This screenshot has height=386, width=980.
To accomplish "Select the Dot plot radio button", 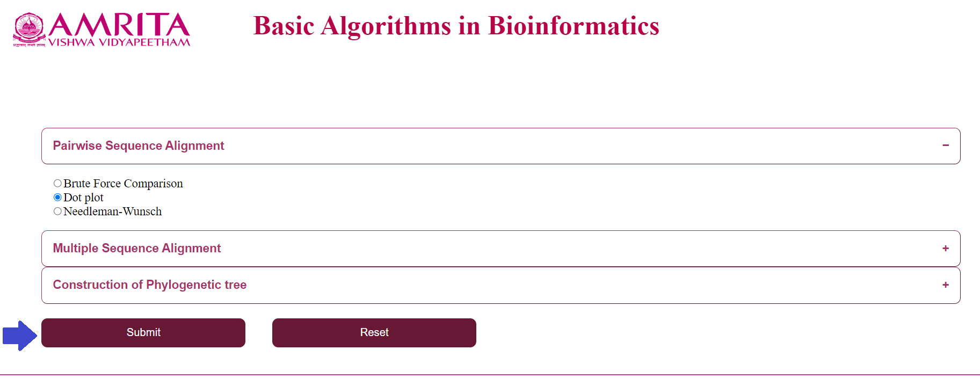I will [57, 198].
